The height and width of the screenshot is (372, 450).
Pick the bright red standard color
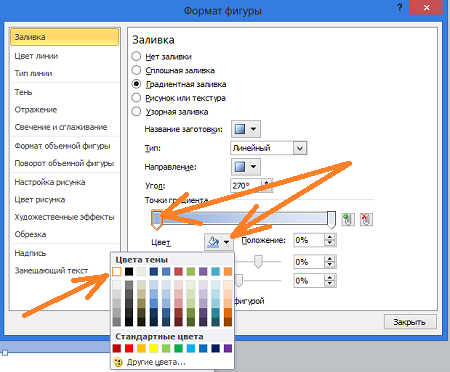coord(129,348)
